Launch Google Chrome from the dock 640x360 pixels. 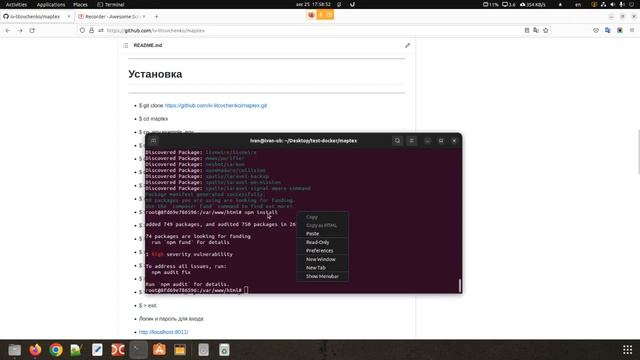(x=56, y=350)
